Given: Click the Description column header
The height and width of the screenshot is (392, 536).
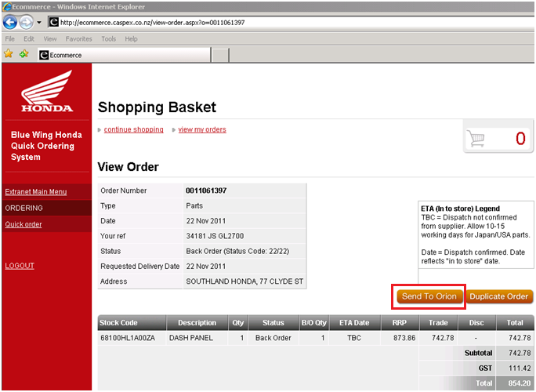Looking at the screenshot, I should tap(197, 322).
